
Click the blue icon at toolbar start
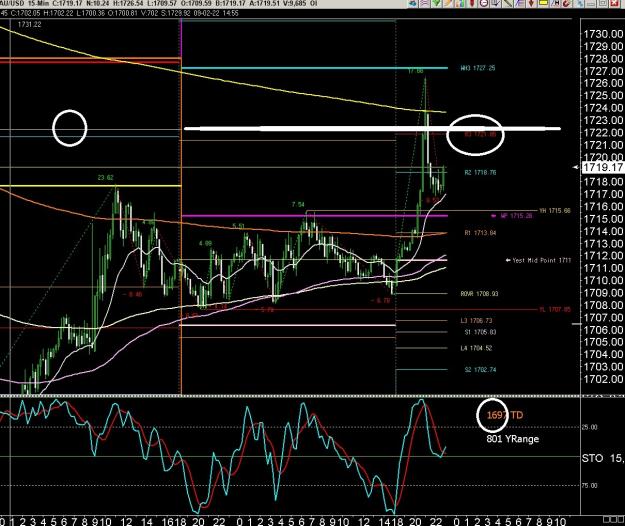click(413, 3)
